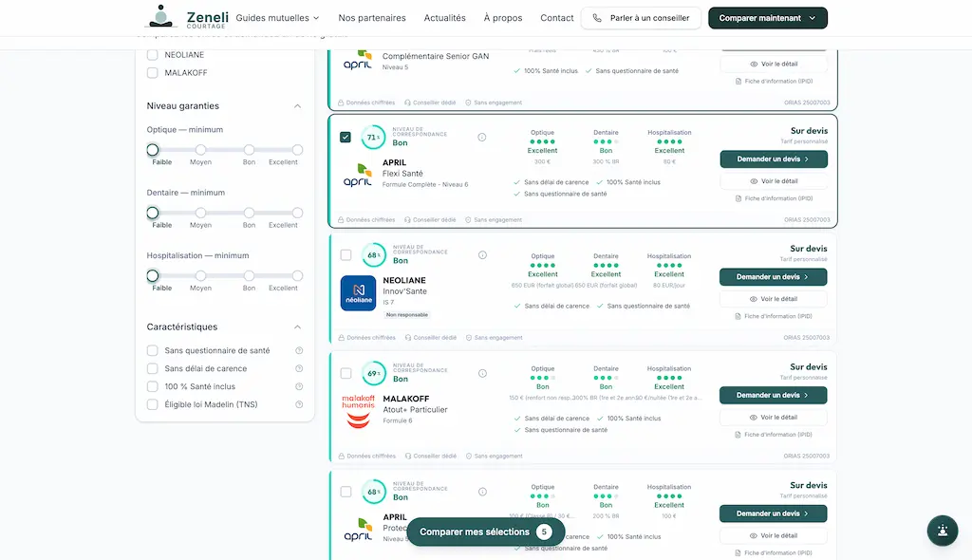Screen dimensions: 972x560
Task: Click April logo on Complémentaire Senior GAN card
Action: point(358,60)
